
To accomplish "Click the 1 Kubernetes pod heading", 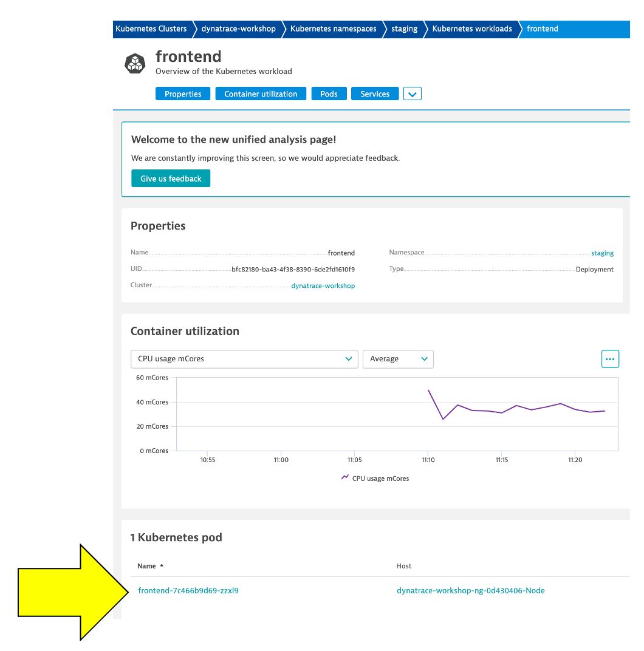I will pyautogui.click(x=176, y=537).
